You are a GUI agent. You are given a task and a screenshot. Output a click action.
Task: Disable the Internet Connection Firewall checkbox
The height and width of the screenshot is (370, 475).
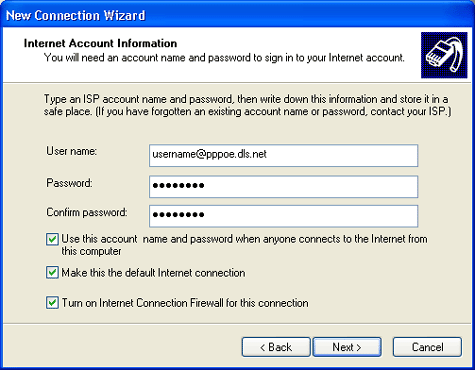[x=52, y=303]
